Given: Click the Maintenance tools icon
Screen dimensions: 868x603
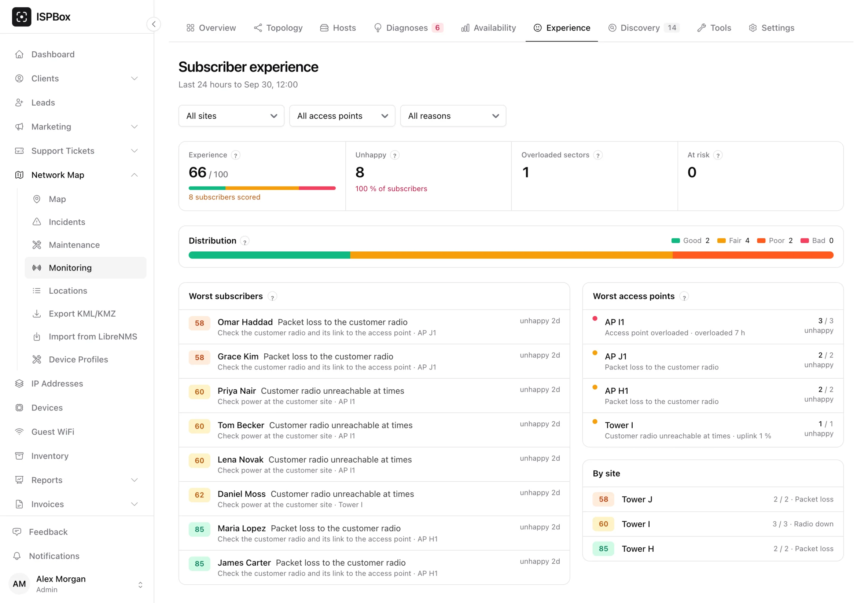Looking at the screenshot, I should [x=37, y=245].
